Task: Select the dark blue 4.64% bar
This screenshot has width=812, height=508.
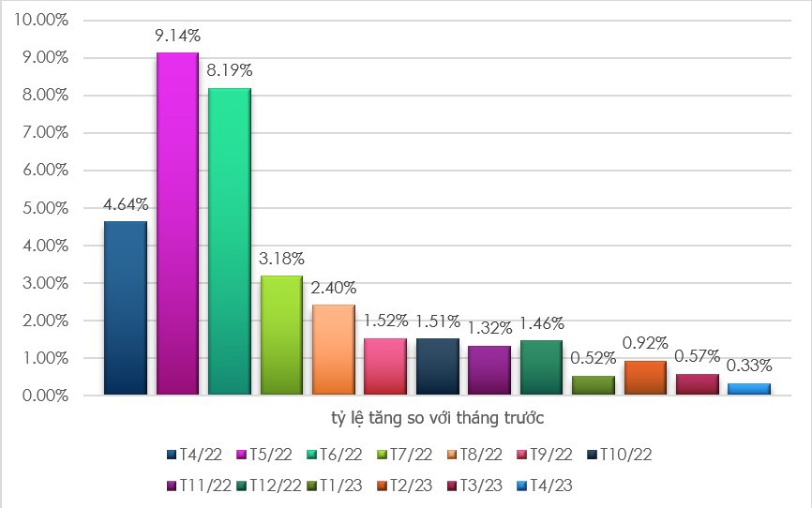Action: pos(126,308)
